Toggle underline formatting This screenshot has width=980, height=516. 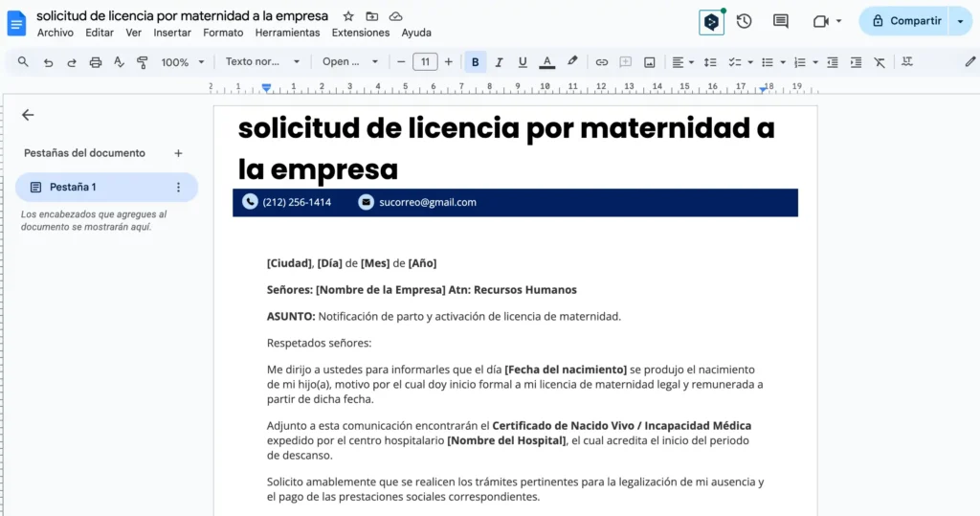coord(523,62)
